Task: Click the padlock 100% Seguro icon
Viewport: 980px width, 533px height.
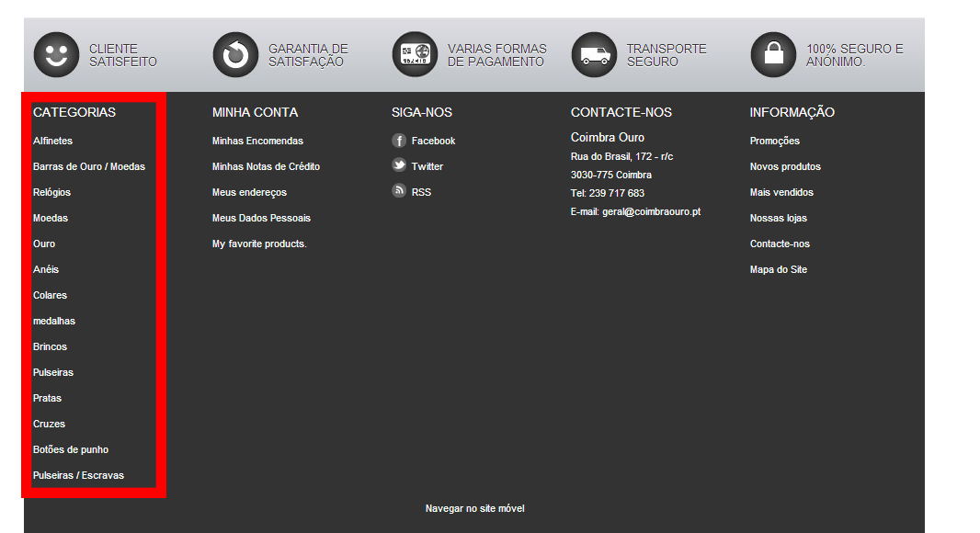Action: pos(773,55)
